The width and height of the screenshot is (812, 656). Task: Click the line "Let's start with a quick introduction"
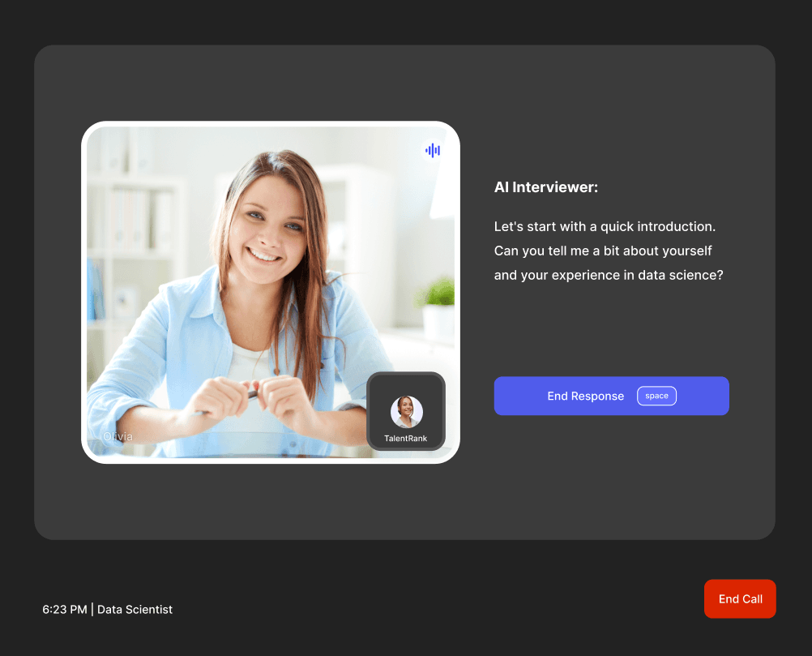[605, 226]
